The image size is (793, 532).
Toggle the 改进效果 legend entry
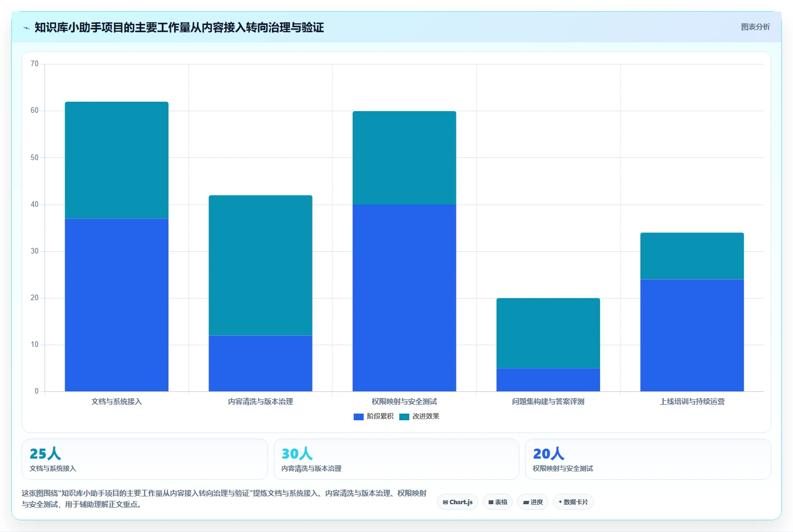(419, 416)
